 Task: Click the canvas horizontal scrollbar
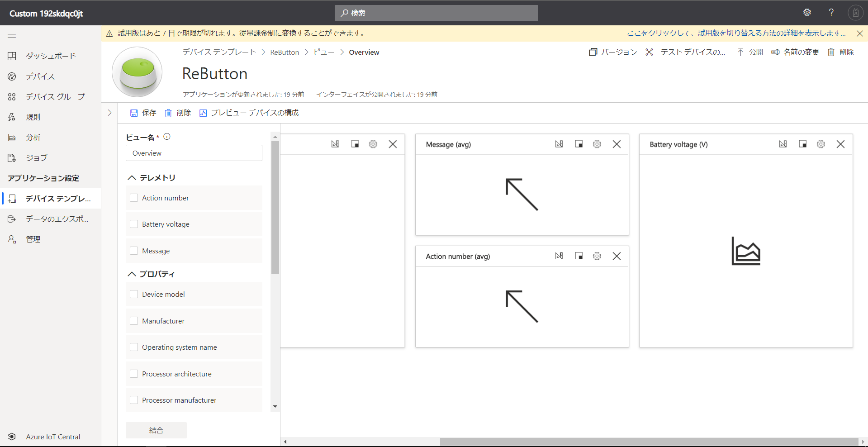[649, 442]
